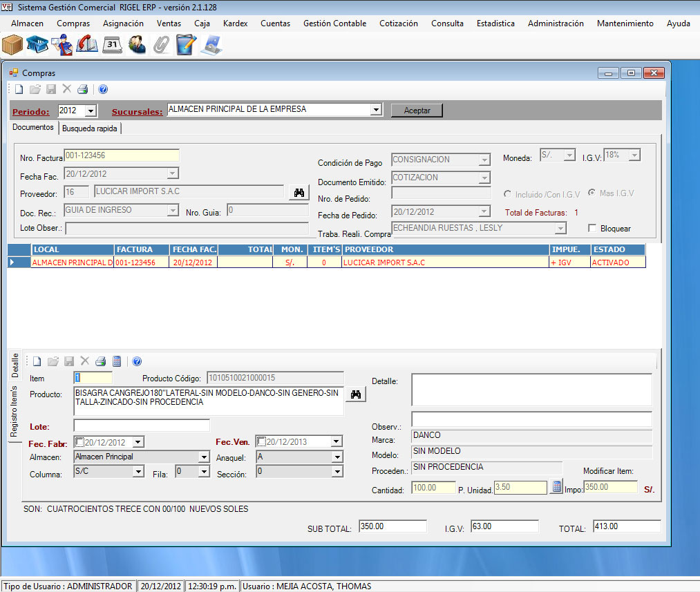Tick the Fec. Ven. date checkbox
The image size is (700, 592).
click(x=262, y=442)
